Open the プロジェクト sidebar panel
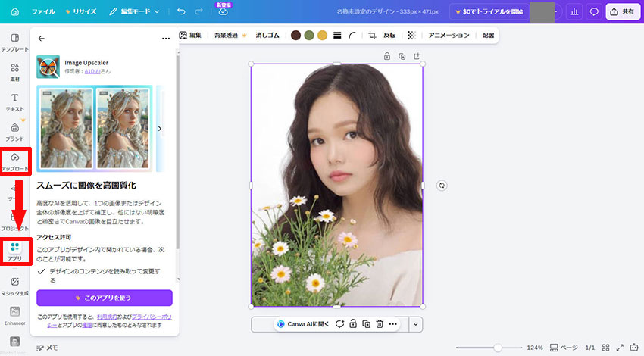Screen dimensions: 644x356 point(15,222)
